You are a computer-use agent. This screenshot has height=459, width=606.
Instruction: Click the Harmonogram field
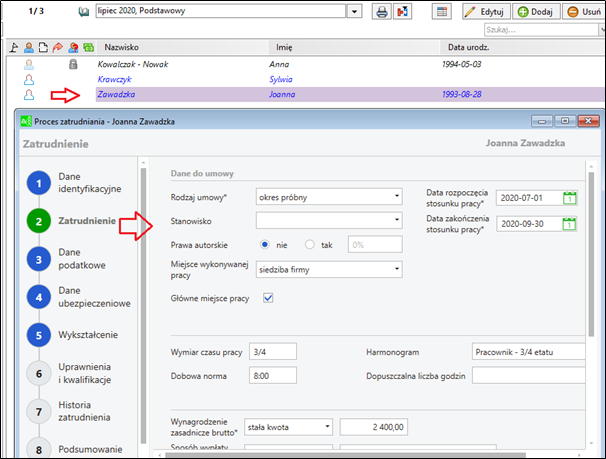[x=528, y=352]
